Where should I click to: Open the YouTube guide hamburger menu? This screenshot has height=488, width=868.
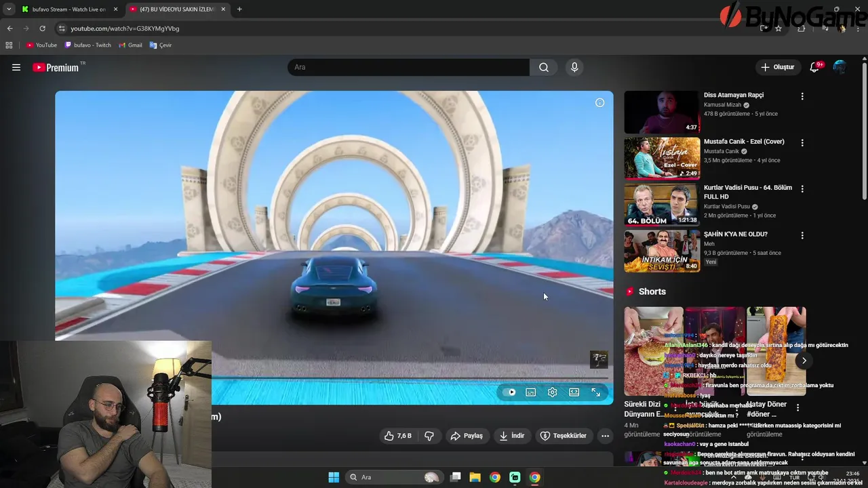click(x=16, y=67)
